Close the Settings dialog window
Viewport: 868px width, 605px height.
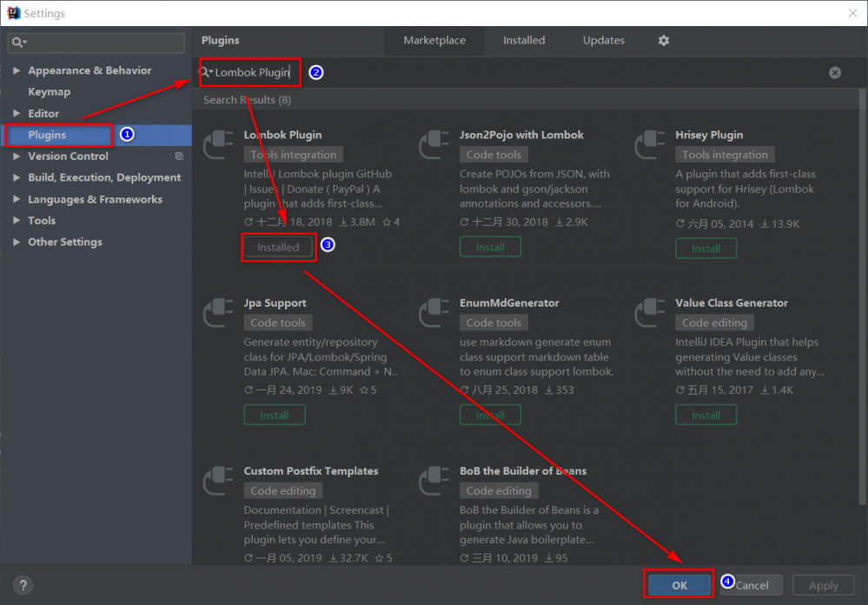click(x=853, y=13)
